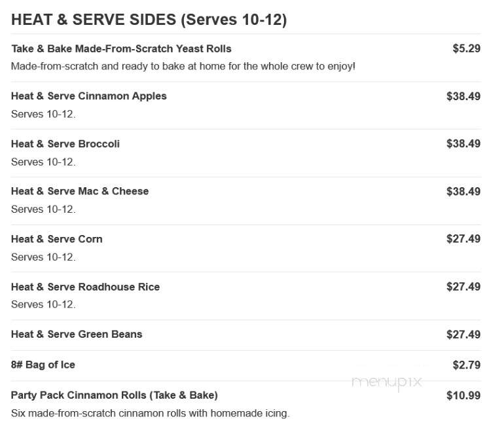Select Party Pack Cinnamon Rolls (Take & Bake)
The image size is (504, 436).
[x=115, y=395]
